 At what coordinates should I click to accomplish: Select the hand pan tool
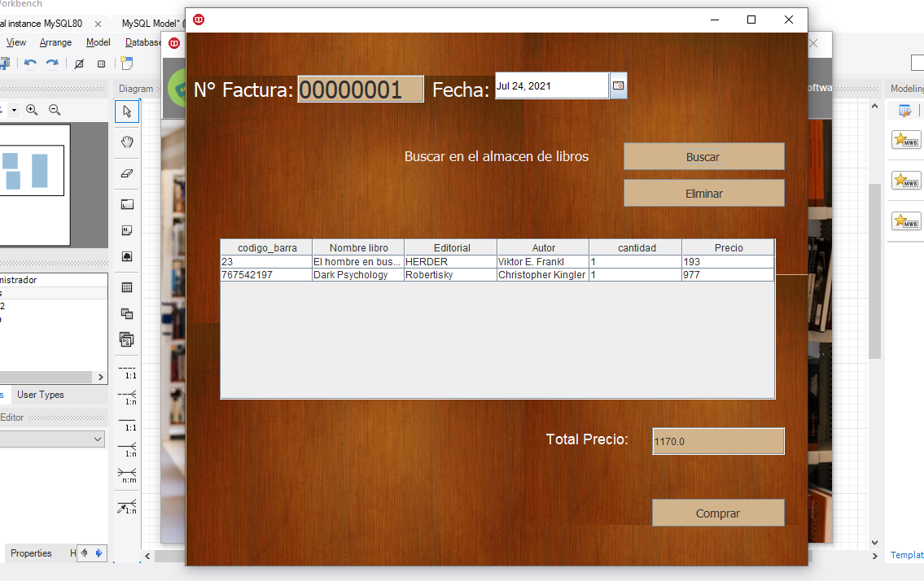click(x=127, y=142)
